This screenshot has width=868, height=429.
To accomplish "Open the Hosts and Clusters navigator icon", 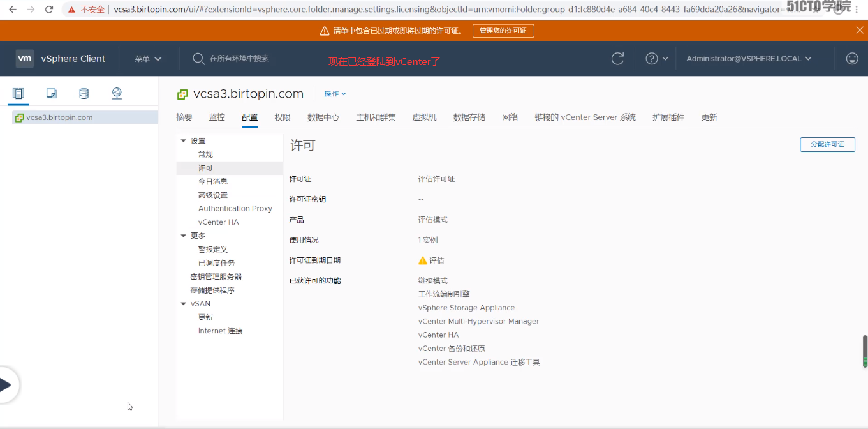I will point(18,94).
